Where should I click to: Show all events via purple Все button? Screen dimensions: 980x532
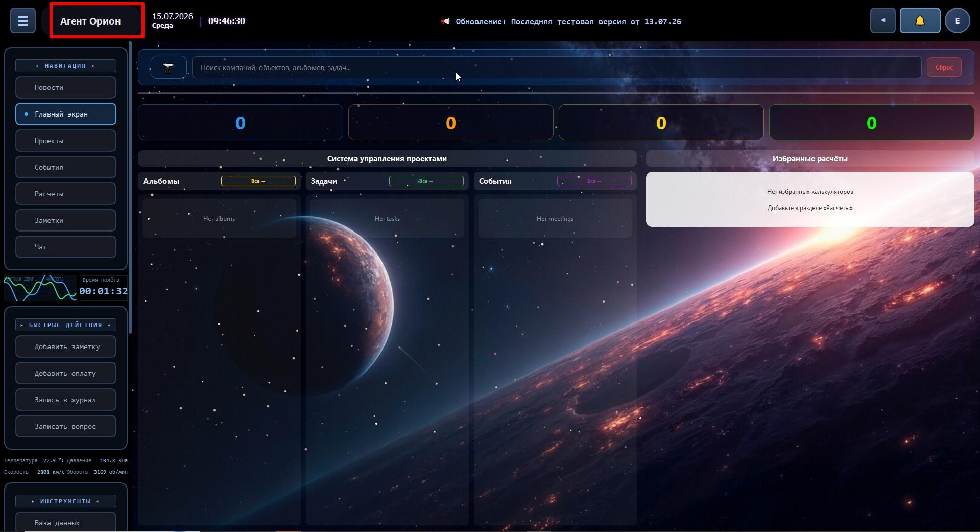pos(594,181)
